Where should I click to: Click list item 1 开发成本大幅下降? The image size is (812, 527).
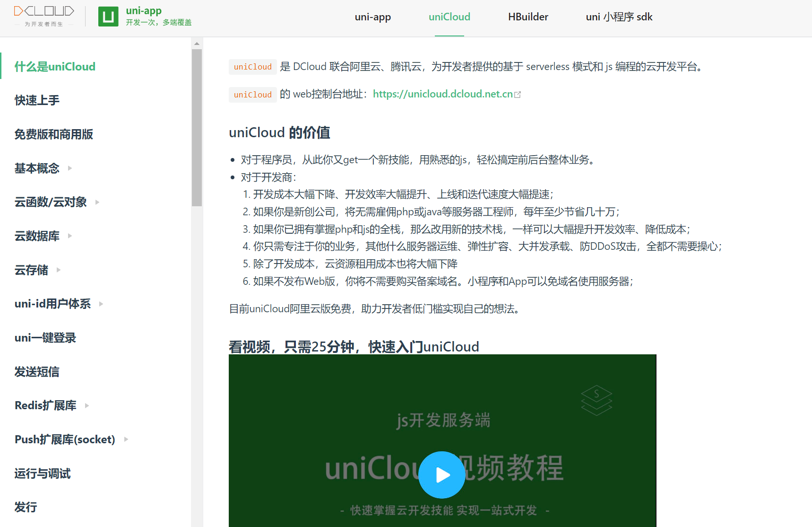[403, 194]
